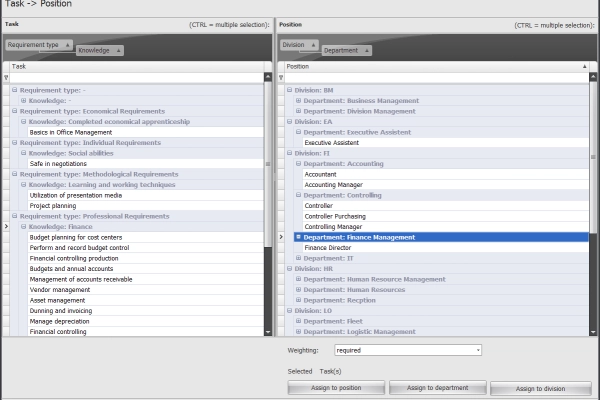Select 'Utilization of presentation media' task
600x400 pixels.
pos(145,195)
